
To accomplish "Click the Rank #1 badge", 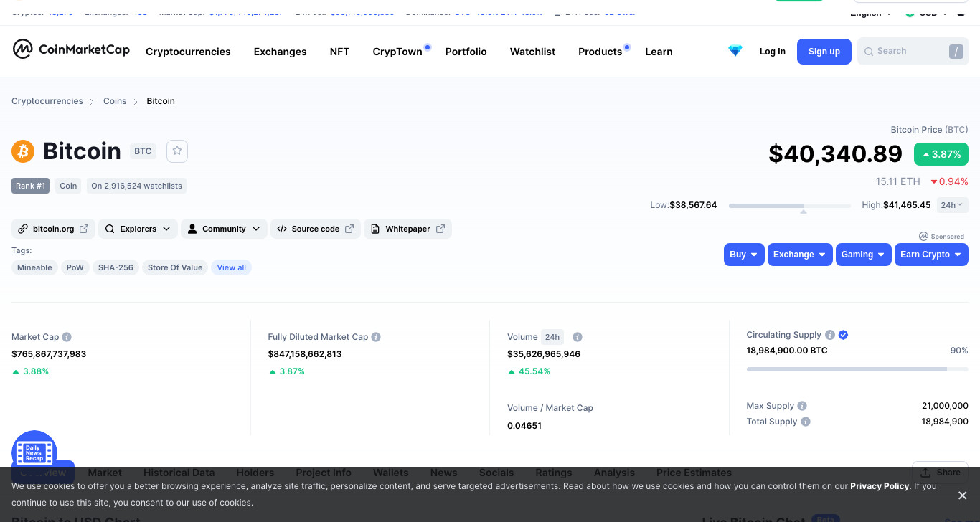I will click(31, 186).
